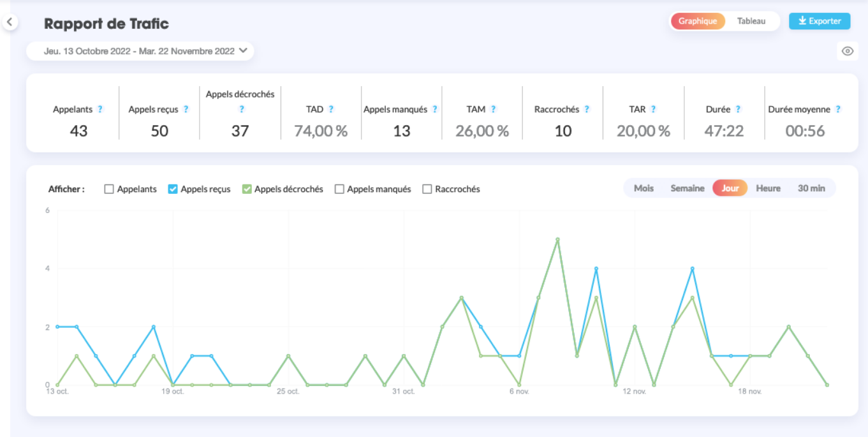Open the help icon next to Durée moyenne

838,109
